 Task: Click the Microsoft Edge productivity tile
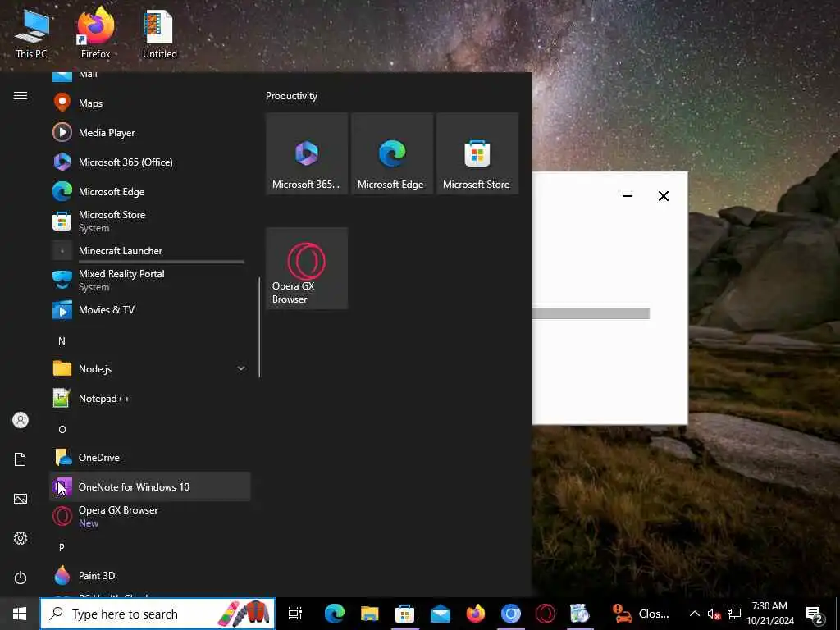(x=392, y=153)
